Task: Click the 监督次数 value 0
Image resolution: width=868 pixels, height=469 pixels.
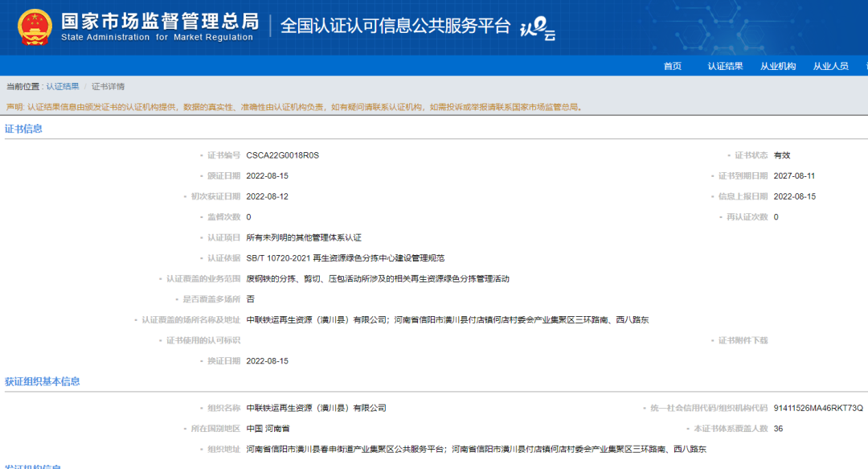Action: (x=248, y=216)
